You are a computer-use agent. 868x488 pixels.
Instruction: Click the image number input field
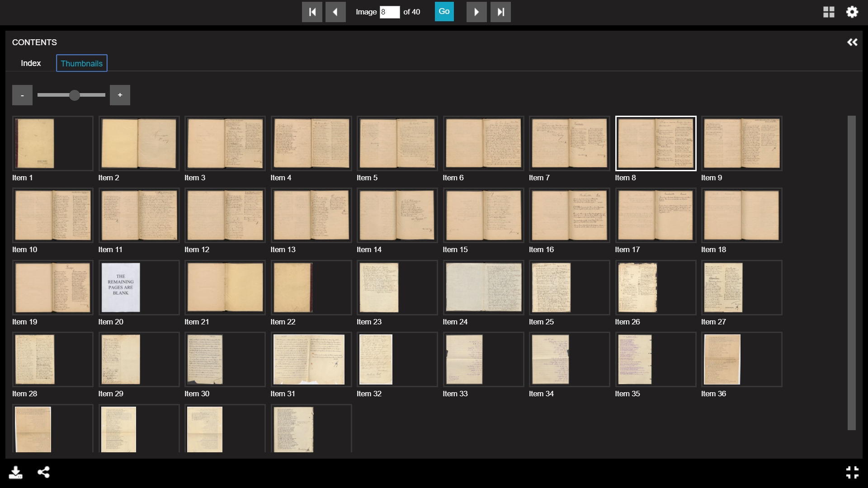[390, 12]
